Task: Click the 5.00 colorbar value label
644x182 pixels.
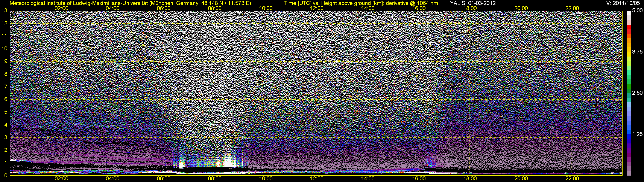Action: coord(637,11)
